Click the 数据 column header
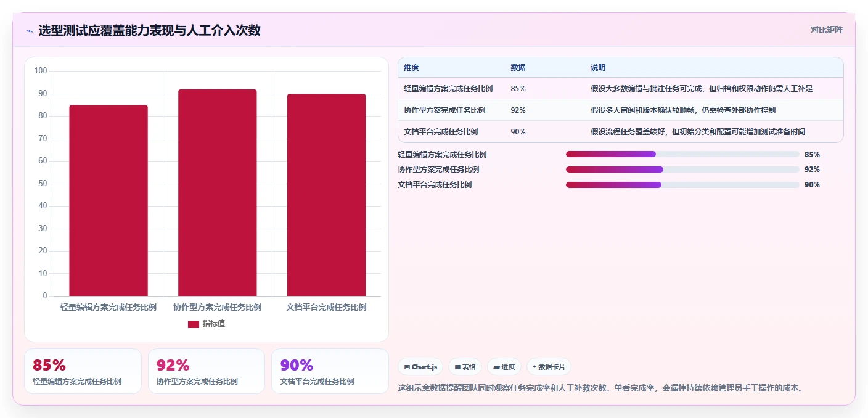 point(518,68)
